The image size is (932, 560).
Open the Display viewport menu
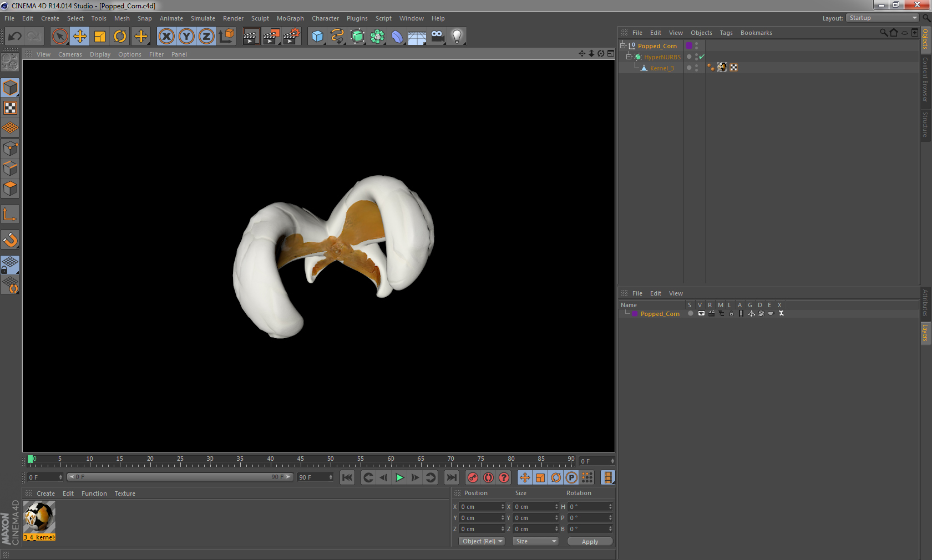point(100,54)
